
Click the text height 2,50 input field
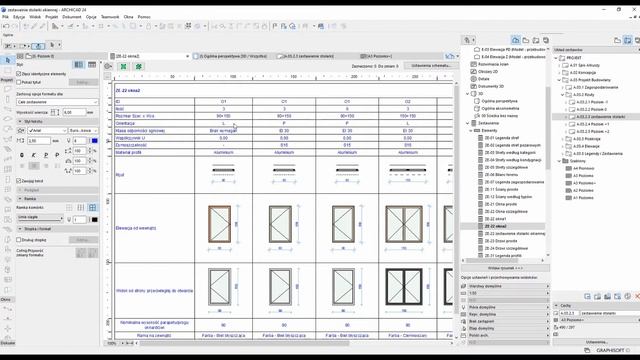(x=39, y=141)
